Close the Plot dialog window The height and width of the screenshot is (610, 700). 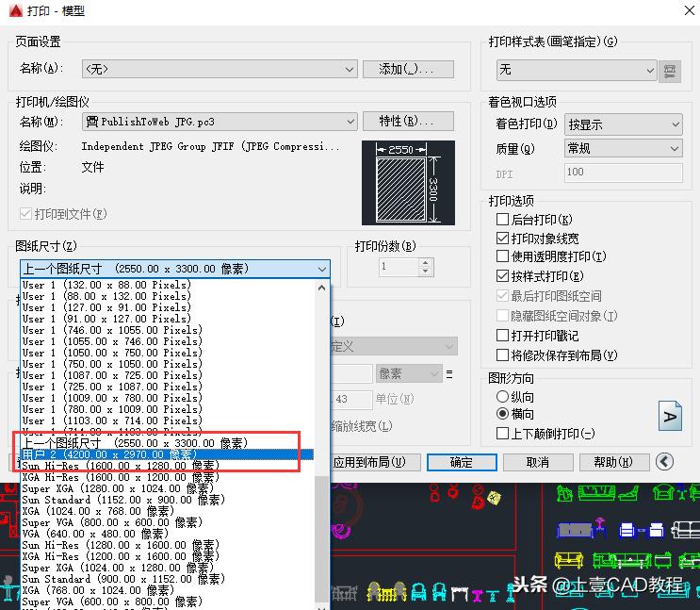pyautogui.click(x=689, y=10)
